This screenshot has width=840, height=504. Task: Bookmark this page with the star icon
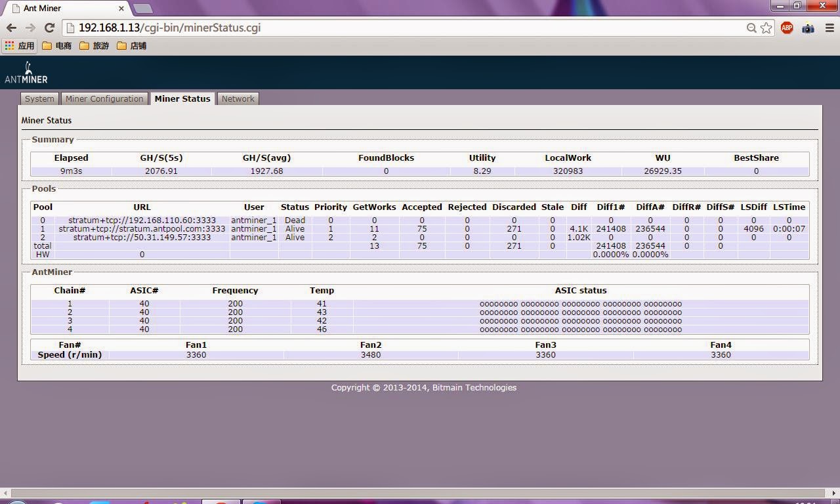[766, 28]
